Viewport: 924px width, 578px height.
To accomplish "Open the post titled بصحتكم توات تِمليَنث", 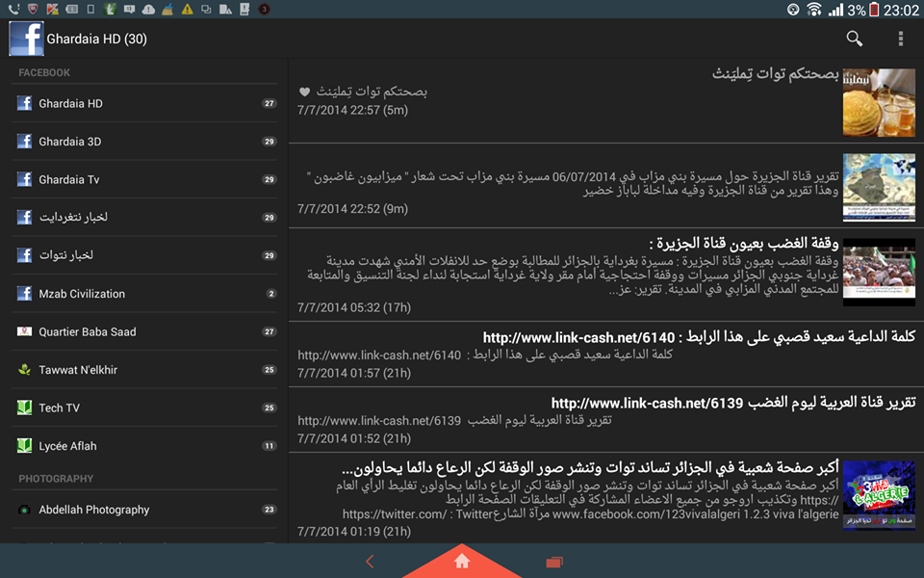I will [x=775, y=74].
